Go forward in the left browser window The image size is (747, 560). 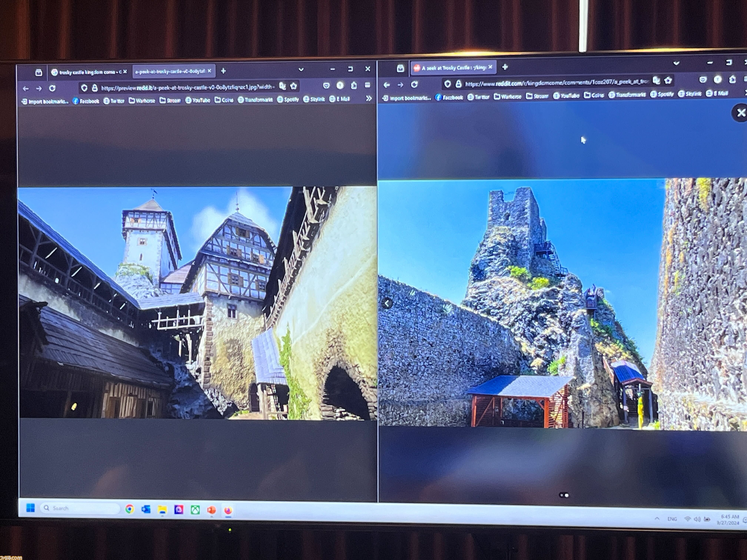pyautogui.click(x=39, y=89)
